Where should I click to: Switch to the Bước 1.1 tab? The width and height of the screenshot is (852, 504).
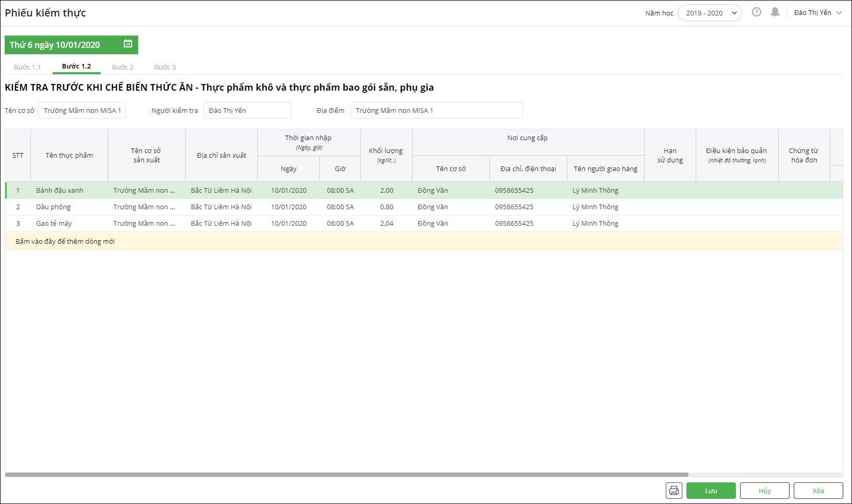(27, 67)
